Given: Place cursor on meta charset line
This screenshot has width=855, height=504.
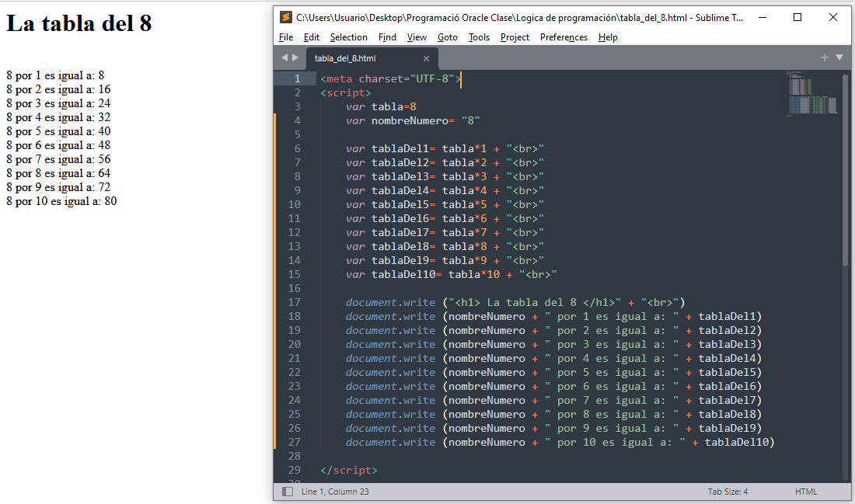Looking at the screenshot, I should (390, 79).
